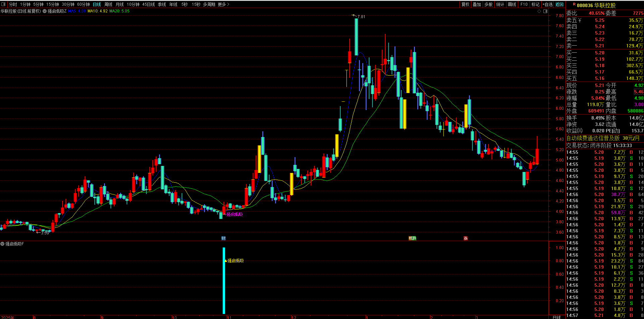Screen dimensions: 644x319
Task: Select the 季线 quarterly chart tab
Action: click(x=162, y=4)
